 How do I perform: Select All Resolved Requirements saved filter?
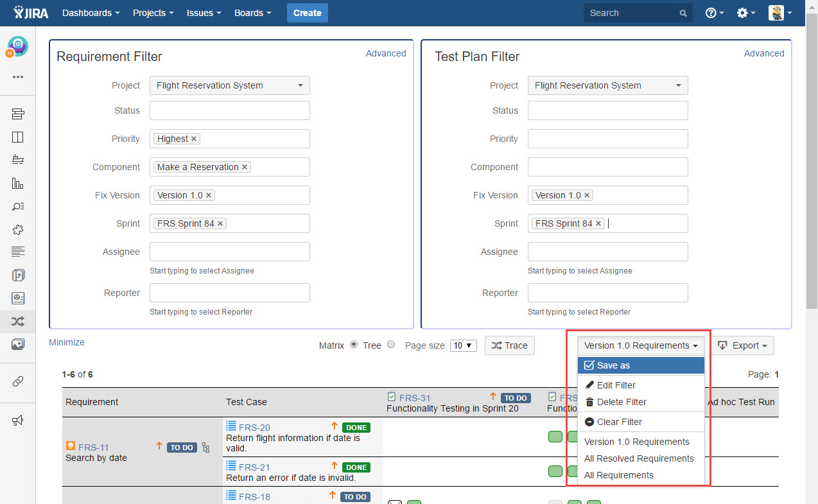[x=641, y=458]
